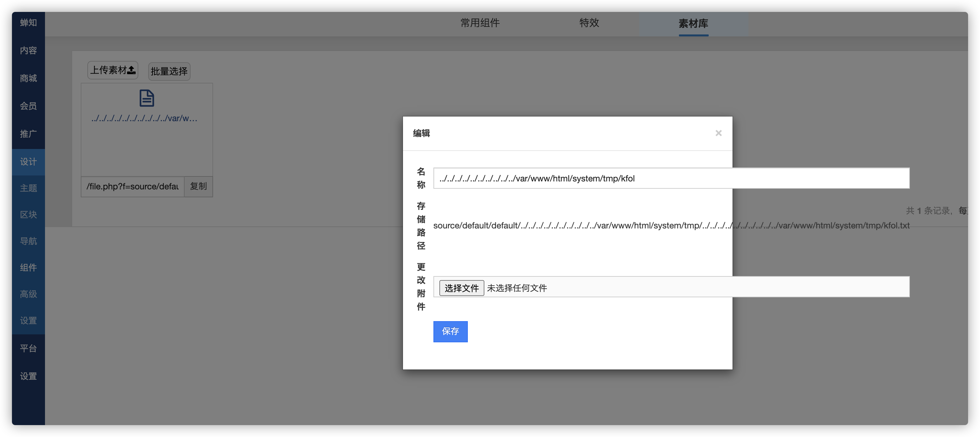Select 主题 under the design menu
The width and height of the screenshot is (980, 437).
click(28, 188)
